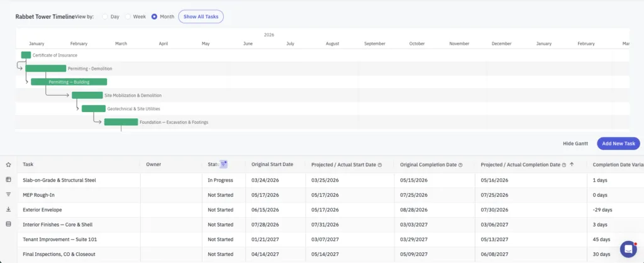Click the original completion date 05/15/2026
The width and height of the screenshot is (644, 263).
point(414,180)
